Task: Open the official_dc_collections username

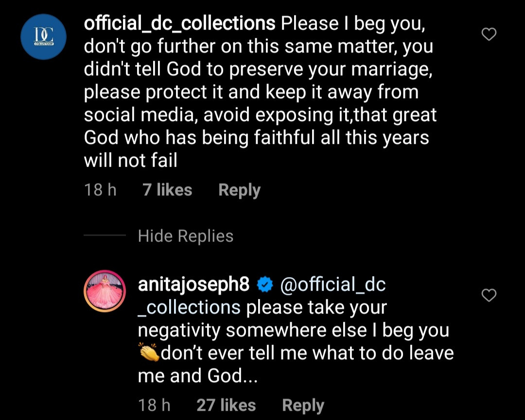Action: pos(179,23)
